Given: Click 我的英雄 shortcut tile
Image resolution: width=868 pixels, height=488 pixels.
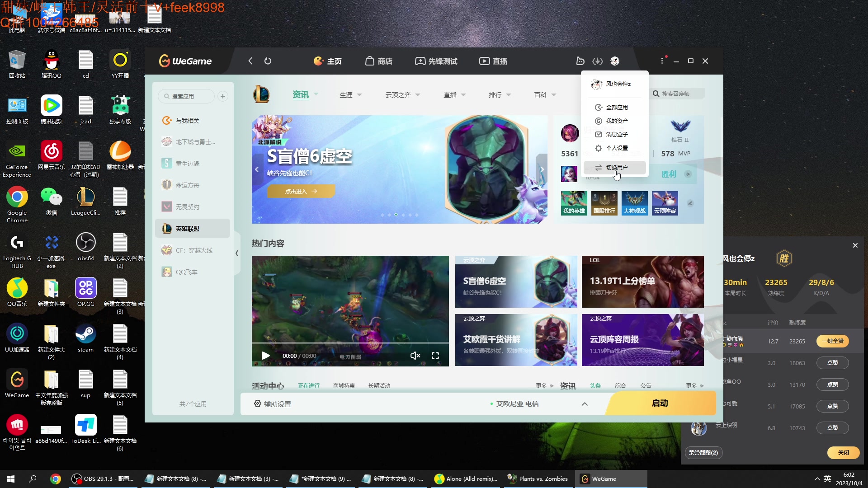Looking at the screenshot, I should tap(574, 203).
